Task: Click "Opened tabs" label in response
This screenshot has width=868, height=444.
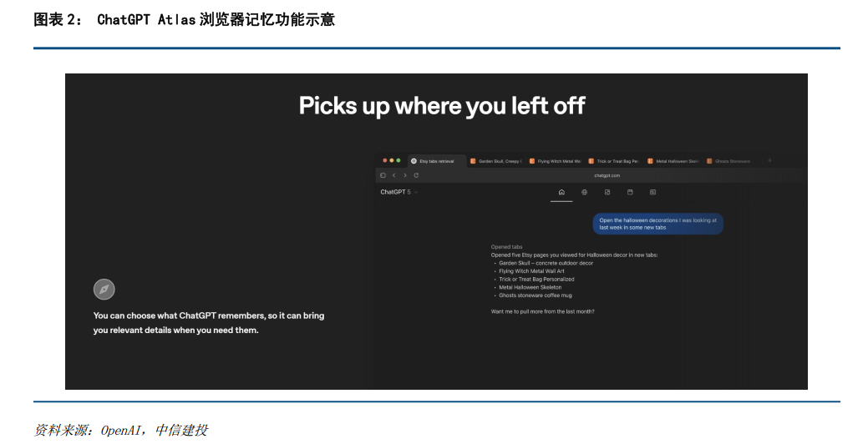Action: pyautogui.click(x=506, y=247)
